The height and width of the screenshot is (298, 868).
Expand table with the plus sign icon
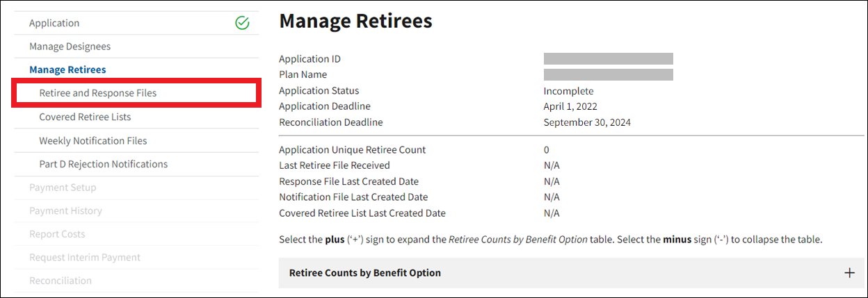tap(849, 273)
